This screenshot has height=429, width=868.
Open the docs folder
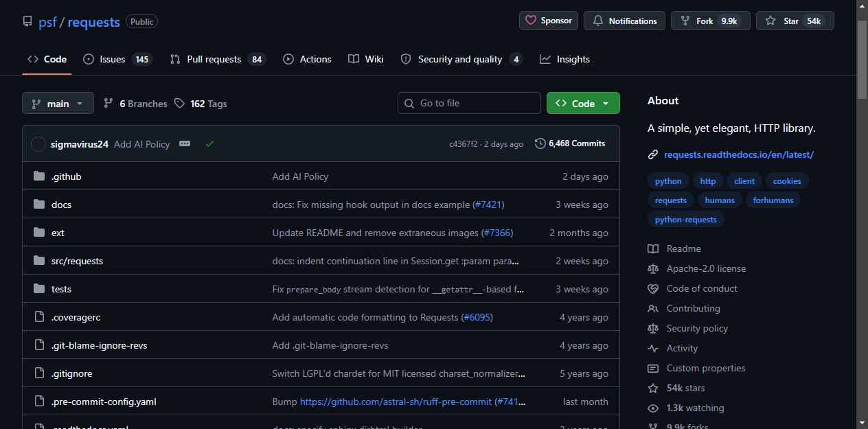coord(61,205)
